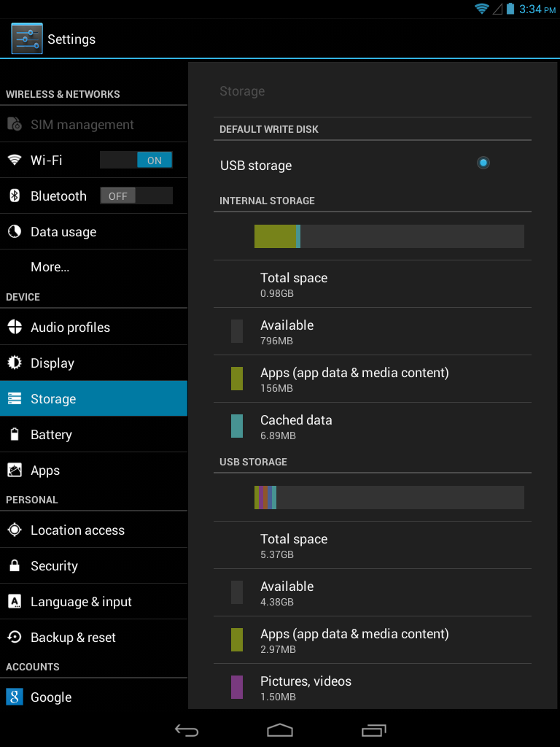This screenshot has width=560, height=747.
Task: Tap internal storage usage bar
Action: tap(389, 236)
